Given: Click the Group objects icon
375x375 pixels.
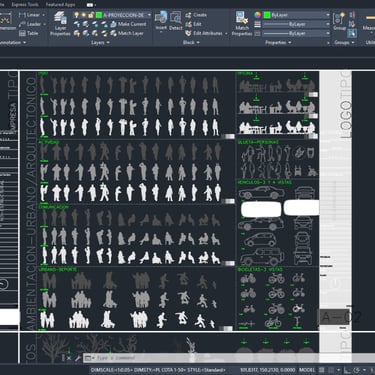Looking at the screenshot, I should click(x=339, y=21).
